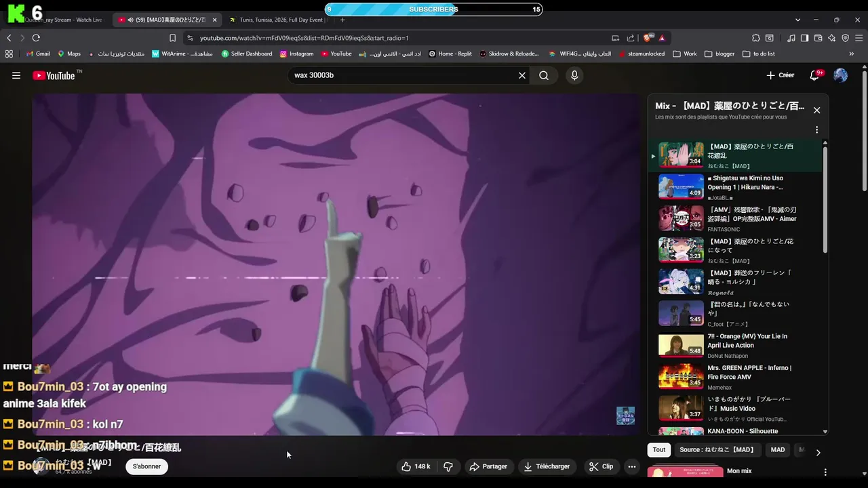The height and width of the screenshot is (488, 868).
Task: Open the YouTube account avatar menu
Action: 840,75
